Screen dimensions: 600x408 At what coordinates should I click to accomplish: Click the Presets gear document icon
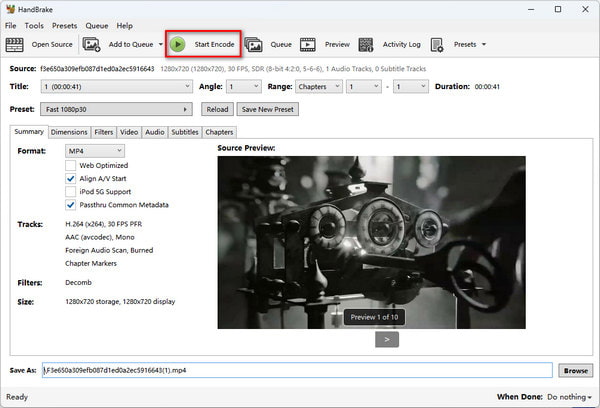[x=437, y=44]
